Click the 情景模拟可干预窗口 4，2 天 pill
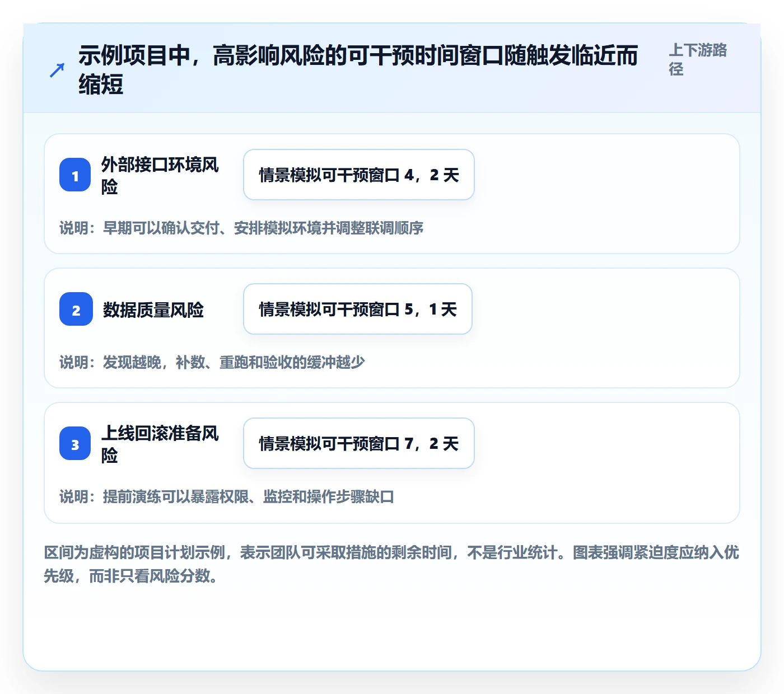Viewport: 784px width, 694px height. pos(359,175)
